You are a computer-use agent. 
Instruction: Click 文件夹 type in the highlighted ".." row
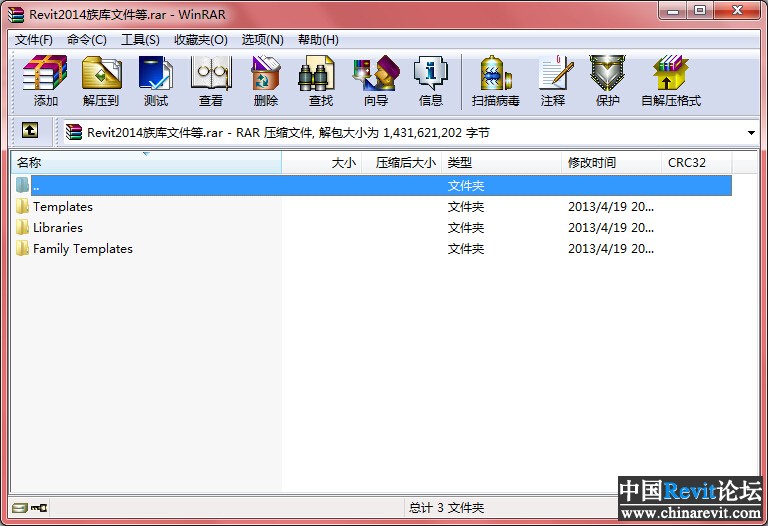click(x=466, y=186)
